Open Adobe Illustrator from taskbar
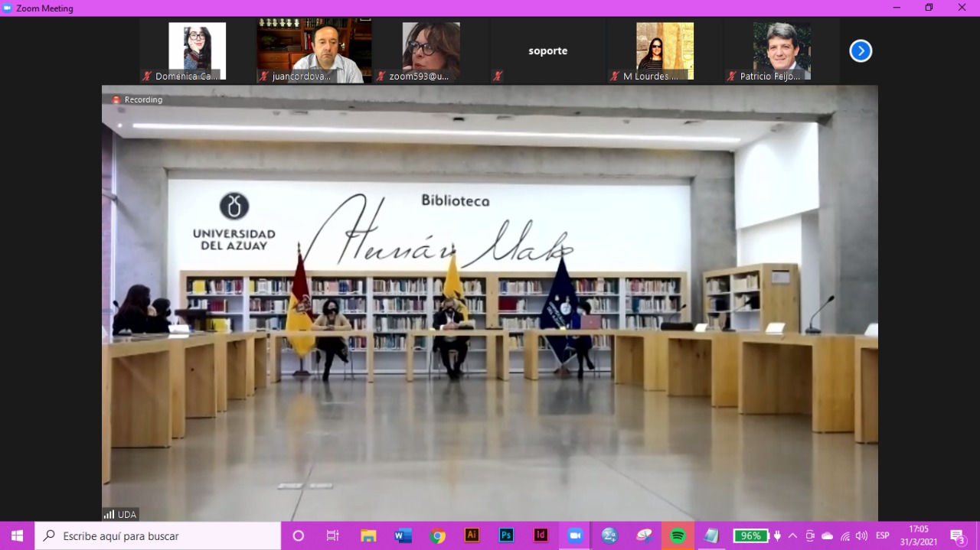The image size is (980, 550). (472, 535)
